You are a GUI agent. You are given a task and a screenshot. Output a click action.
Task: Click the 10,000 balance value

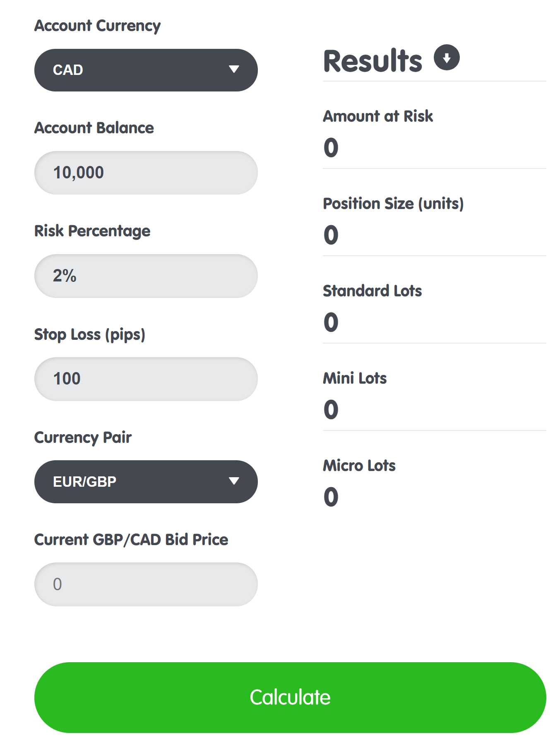[x=78, y=173]
